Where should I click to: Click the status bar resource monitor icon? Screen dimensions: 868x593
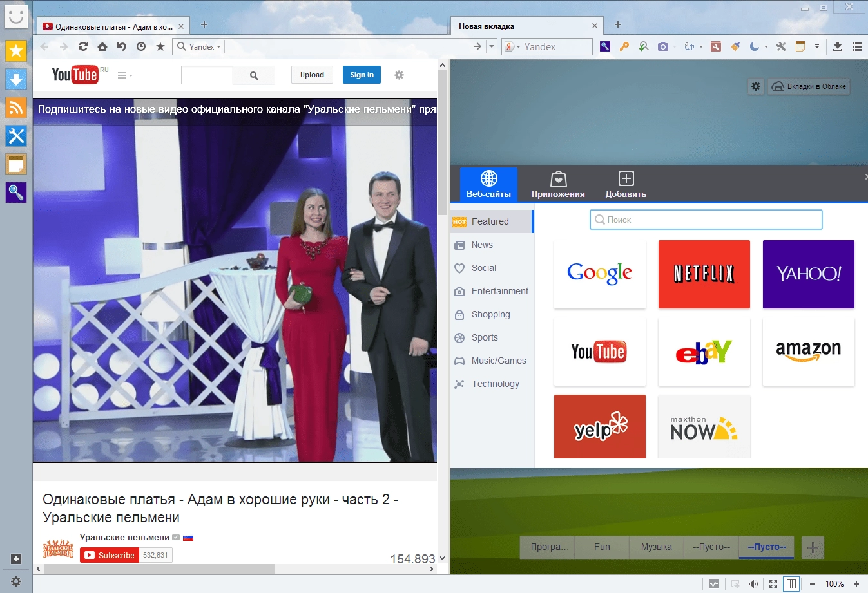pos(714,584)
